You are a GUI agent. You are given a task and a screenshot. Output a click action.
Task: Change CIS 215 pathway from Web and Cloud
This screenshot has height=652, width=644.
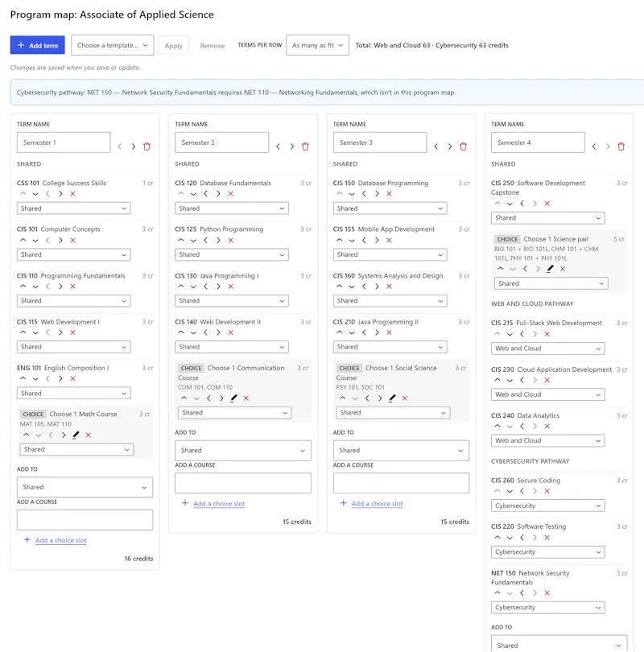pyautogui.click(x=548, y=349)
